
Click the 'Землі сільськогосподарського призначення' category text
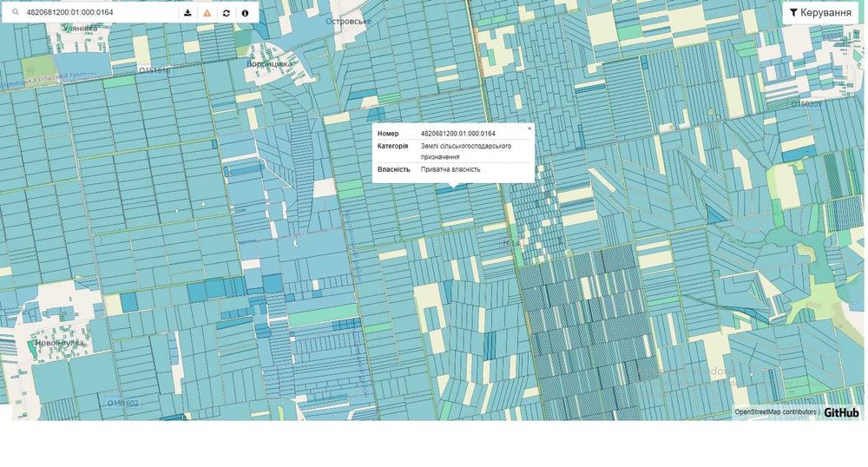[465, 152]
